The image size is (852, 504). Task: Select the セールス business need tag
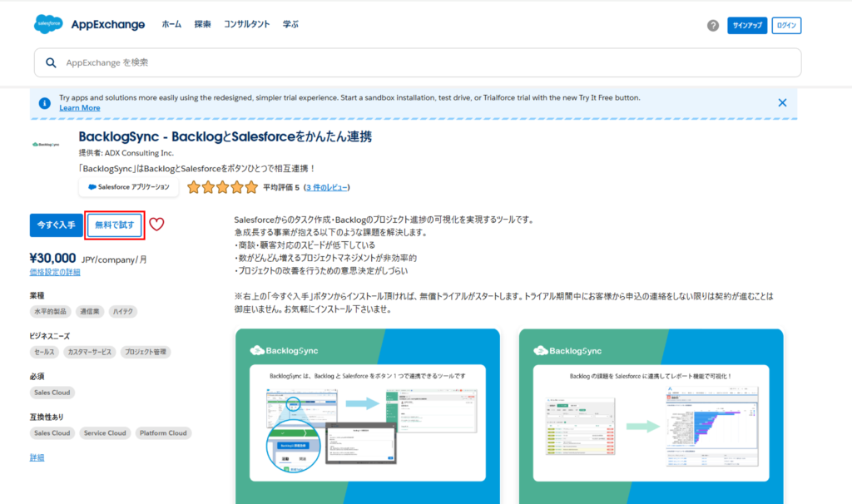(45, 352)
